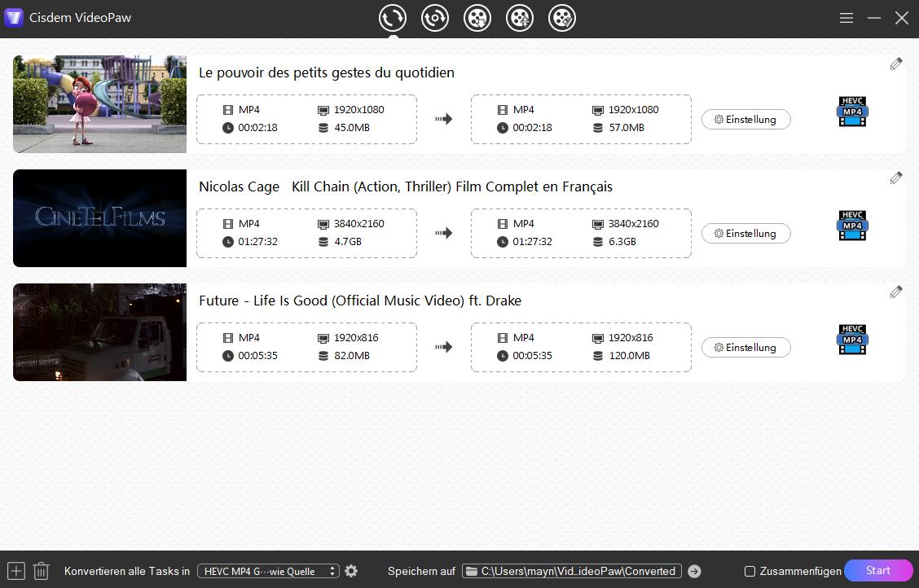Click the dropdown stepper arrows beside wie Quelle
This screenshot has width=919, height=588.
332,571
